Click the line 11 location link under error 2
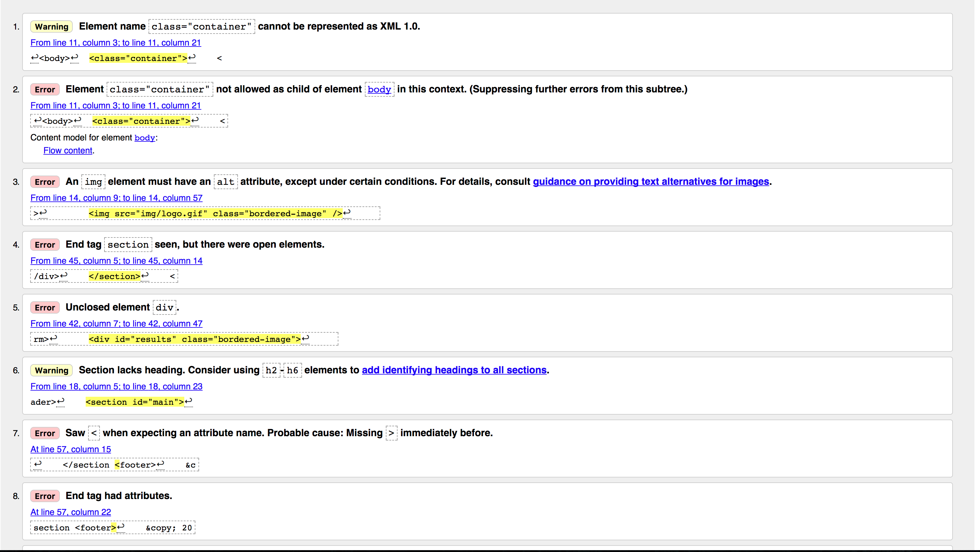This screenshot has width=980, height=552. pos(115,105)
